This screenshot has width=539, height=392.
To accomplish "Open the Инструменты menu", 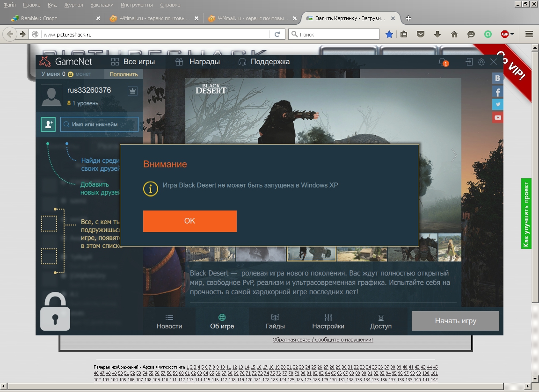I will click(137, 5).
